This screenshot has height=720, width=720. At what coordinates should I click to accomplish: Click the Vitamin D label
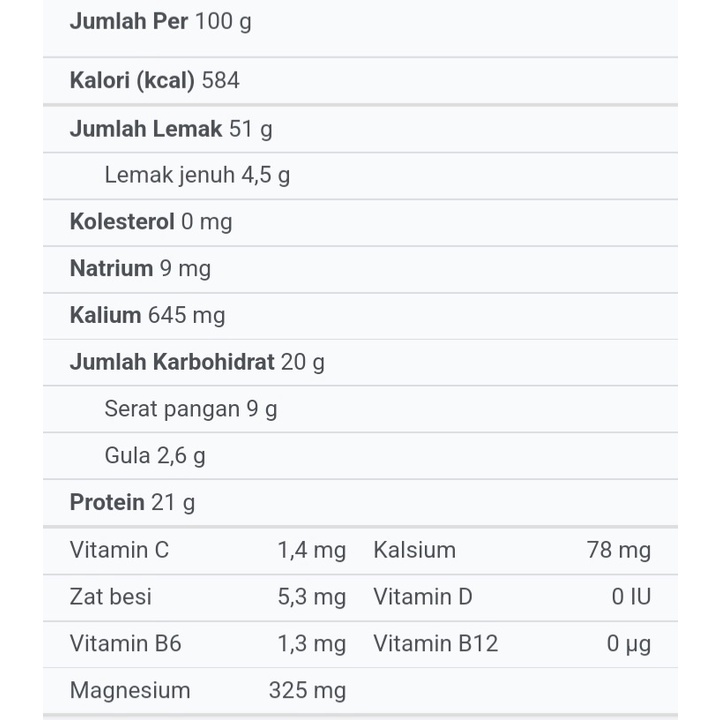coord(422,597)
